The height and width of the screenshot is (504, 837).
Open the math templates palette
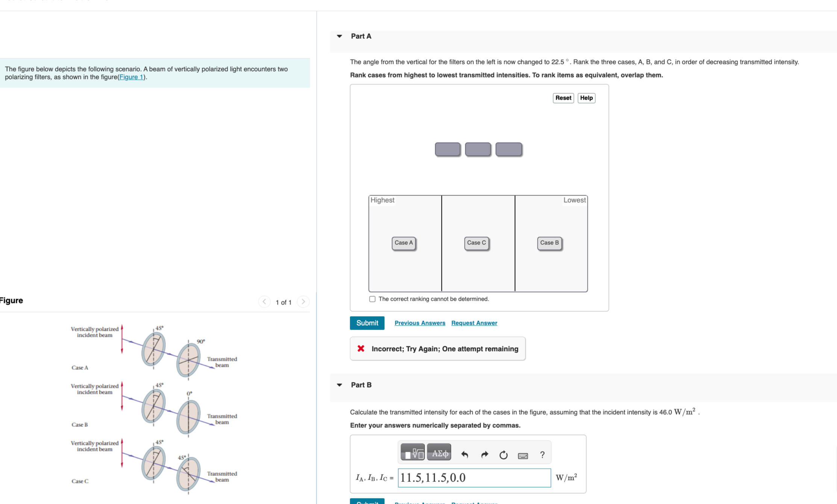[x=412, y=452]
